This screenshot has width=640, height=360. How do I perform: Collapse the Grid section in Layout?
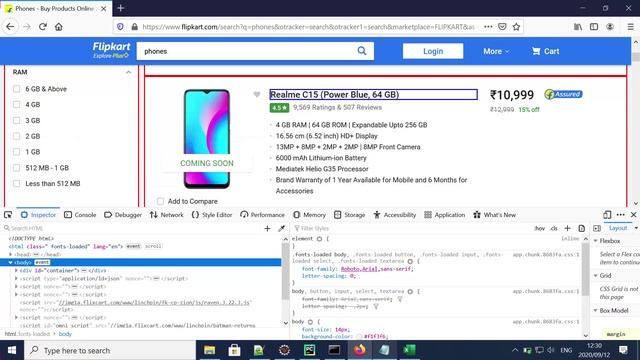[596, 276]
